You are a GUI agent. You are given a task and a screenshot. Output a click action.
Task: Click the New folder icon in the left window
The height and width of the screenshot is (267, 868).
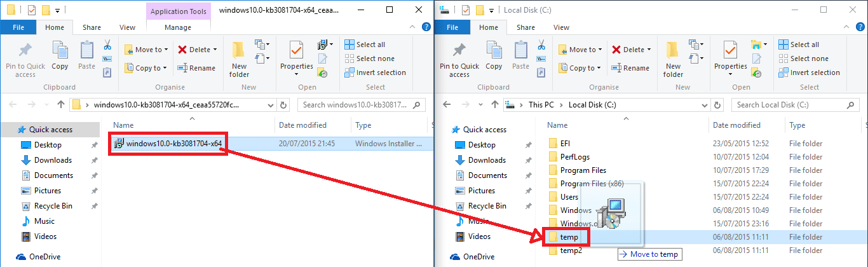tap(239, 58)
